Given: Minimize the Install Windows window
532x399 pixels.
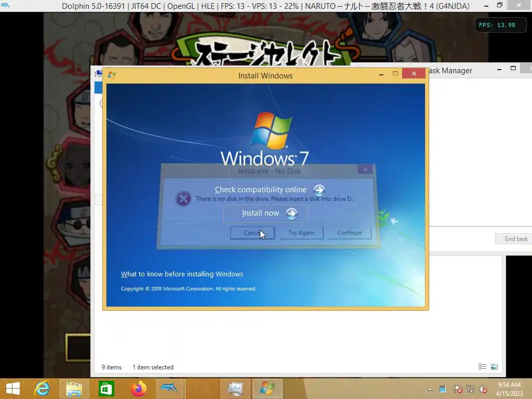Looking at the screenshot, I should pos(381,74).
